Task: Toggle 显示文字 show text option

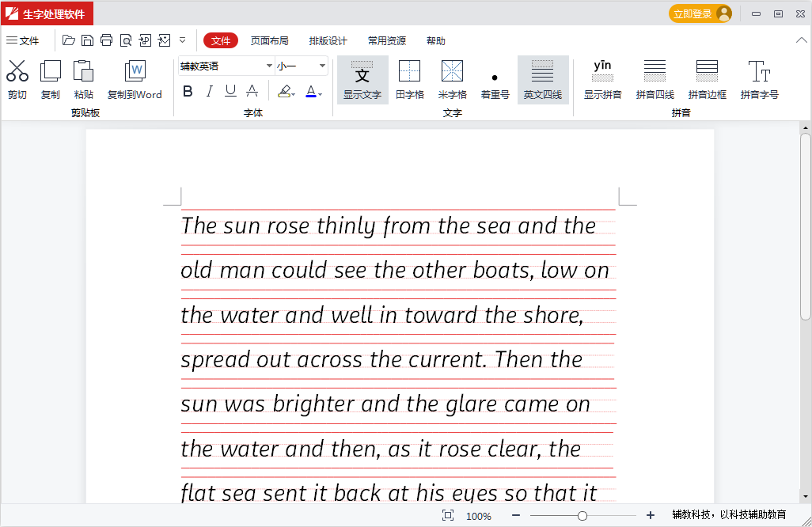Action: (362, 80)
